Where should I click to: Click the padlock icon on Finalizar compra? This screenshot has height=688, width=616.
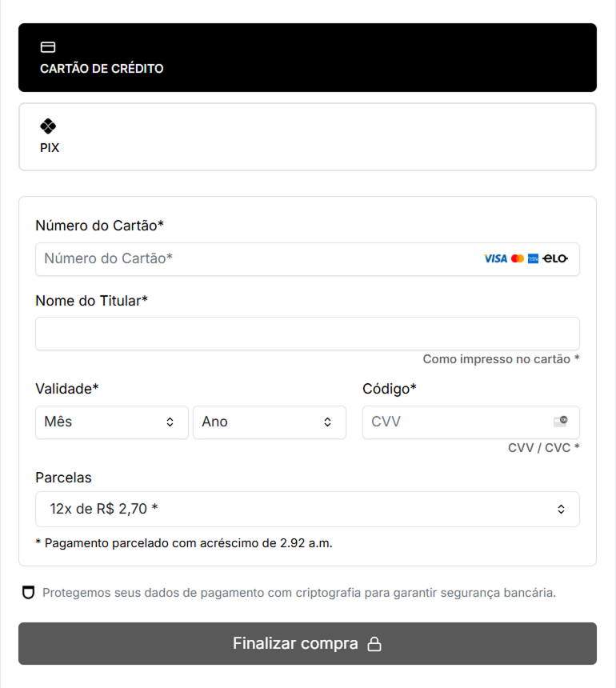pyautogui.click(x=374, y=644)
